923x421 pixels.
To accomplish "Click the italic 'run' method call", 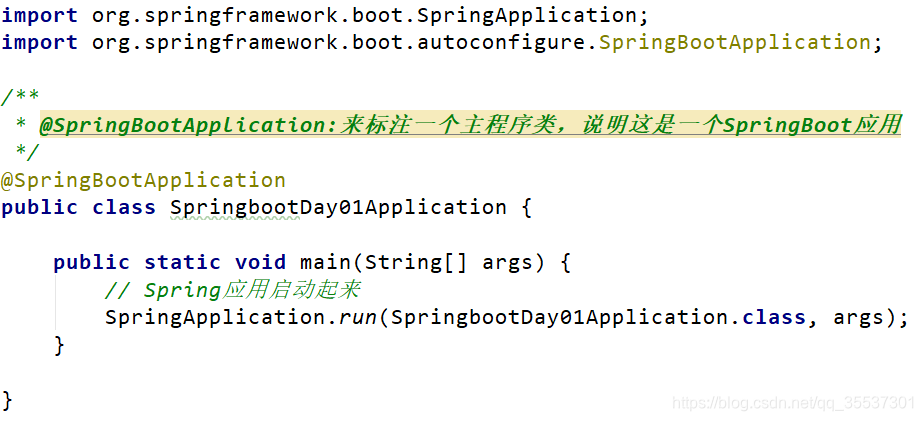I will [358, 318].
